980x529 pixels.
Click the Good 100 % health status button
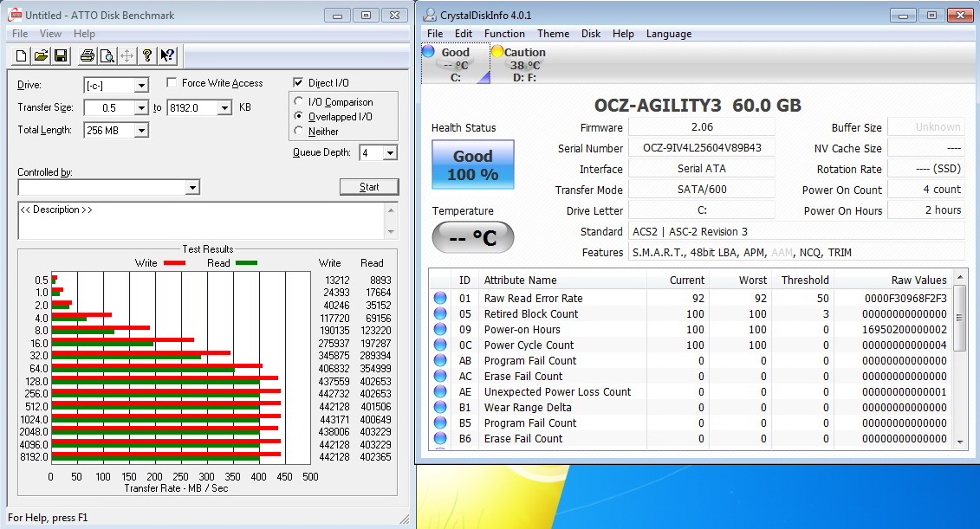pyautogui.click(x=472, y=165)
